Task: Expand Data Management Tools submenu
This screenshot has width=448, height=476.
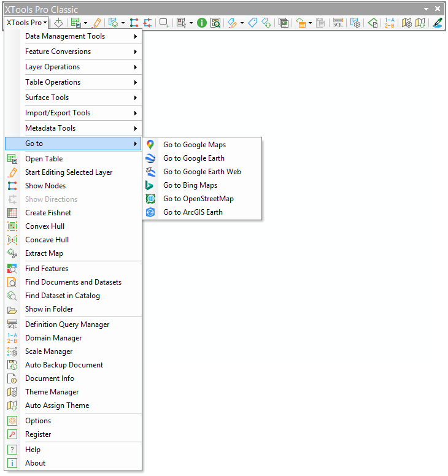Action: tap(81, 36)
